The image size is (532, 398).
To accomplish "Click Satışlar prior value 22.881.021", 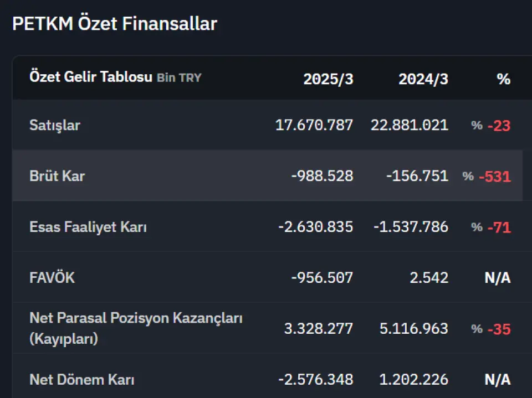I will (x=410, y=125).
